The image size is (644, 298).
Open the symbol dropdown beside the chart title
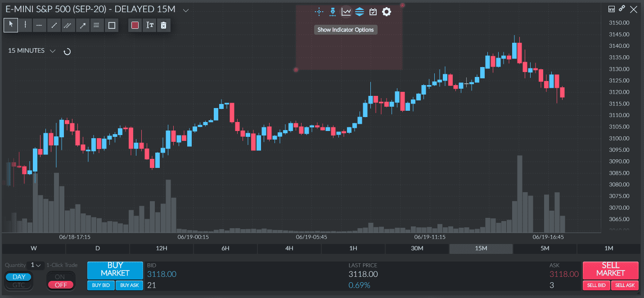[x=185, y=9]
